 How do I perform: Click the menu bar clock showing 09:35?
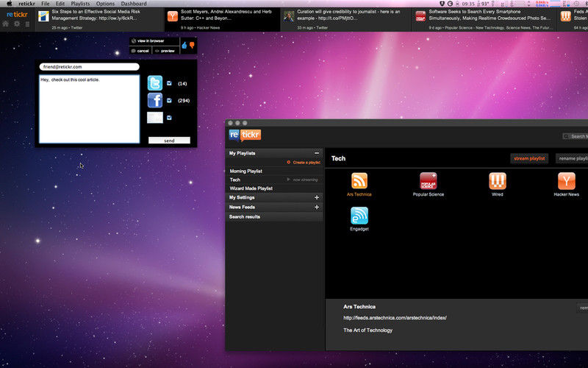(467, 4)
